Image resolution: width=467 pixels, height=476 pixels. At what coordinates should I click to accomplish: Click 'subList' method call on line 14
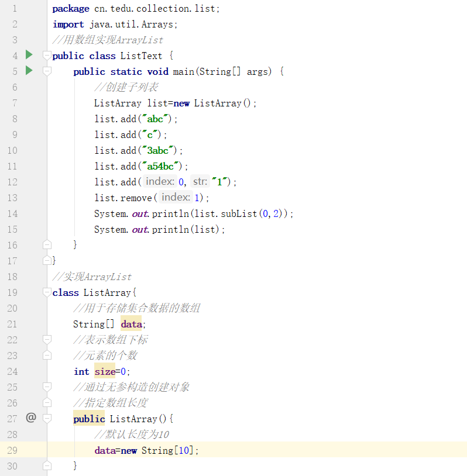(239, 213)
